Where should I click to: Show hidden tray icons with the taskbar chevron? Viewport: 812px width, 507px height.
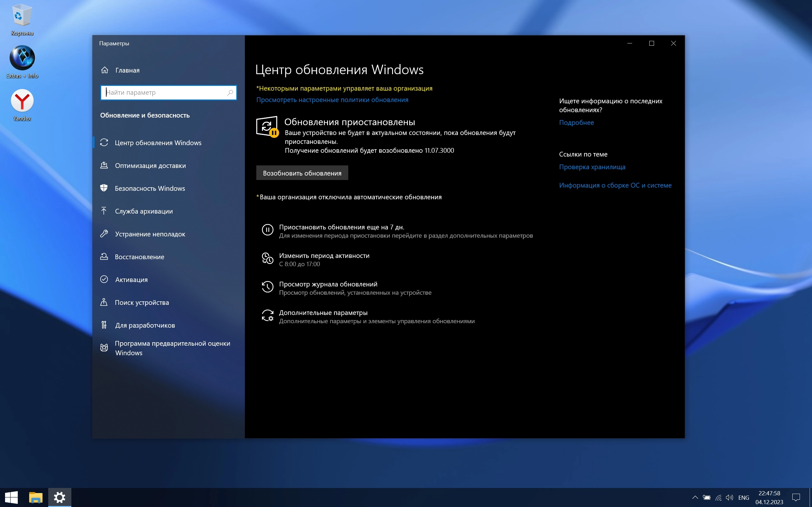695,497
